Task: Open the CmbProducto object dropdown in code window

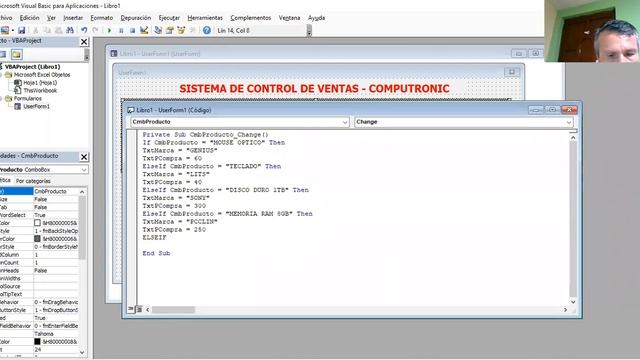Action: click(345, 122)
